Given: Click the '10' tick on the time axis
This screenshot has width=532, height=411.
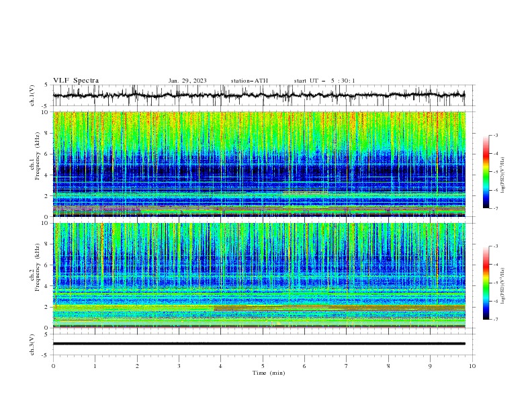Looking at the screenshot, I should [472, 366].
